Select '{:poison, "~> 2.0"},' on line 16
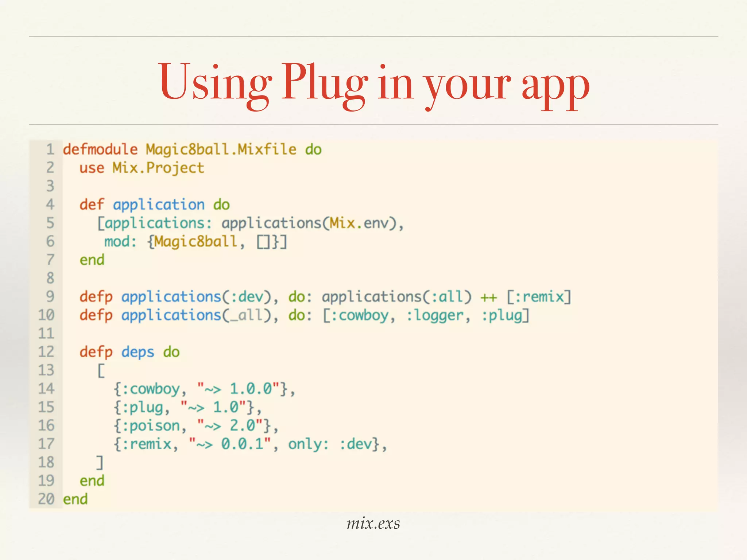Image resolution: width=747 pixels, height=560 pixels. coord(196,426)
